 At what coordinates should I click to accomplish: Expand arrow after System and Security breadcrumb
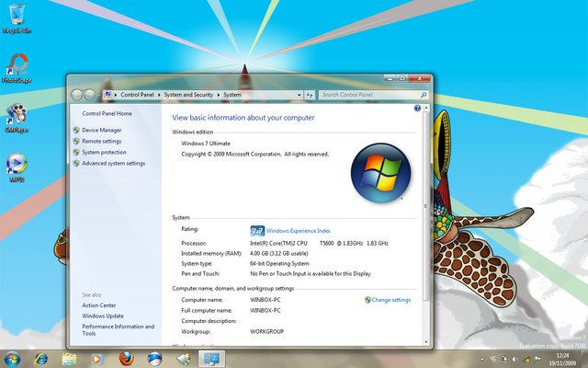pos(219,95)
